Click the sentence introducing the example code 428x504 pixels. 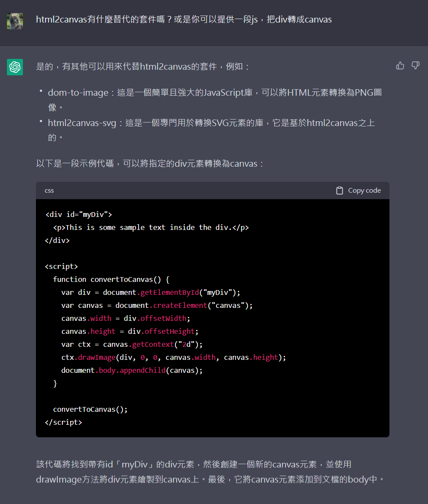pyautogui.click(x=150, y=164)
